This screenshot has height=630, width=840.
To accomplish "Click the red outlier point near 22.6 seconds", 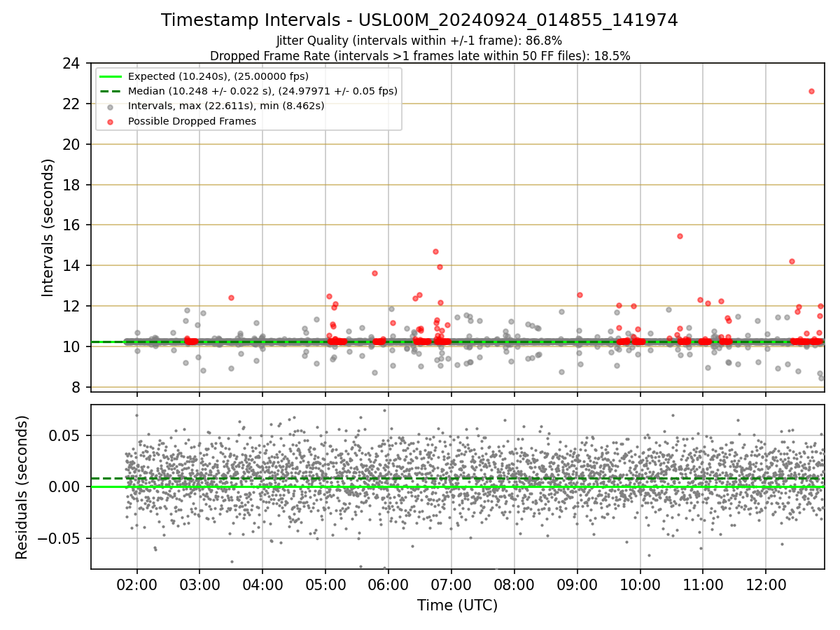I will point(811,91).
